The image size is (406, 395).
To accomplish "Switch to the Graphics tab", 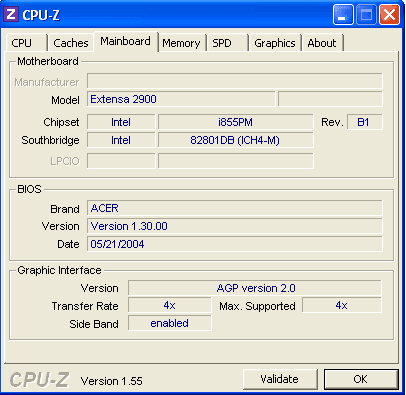I will [x=275, y=43].
